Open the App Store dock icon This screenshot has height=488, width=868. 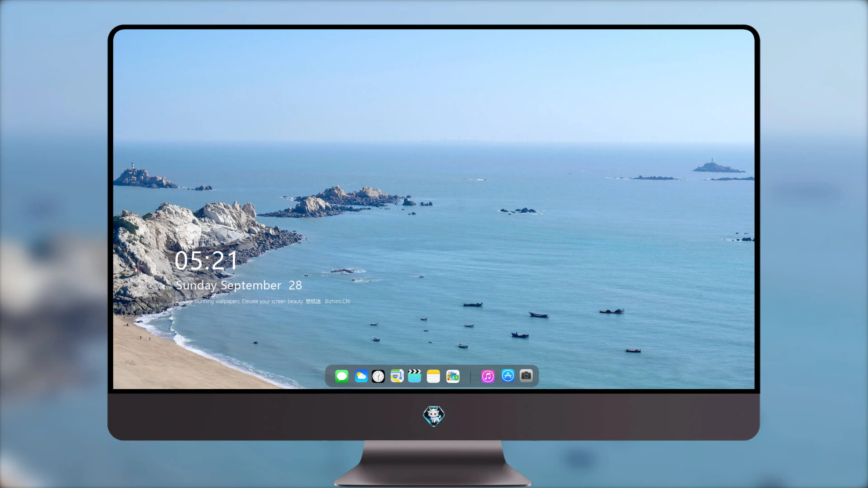[x=508, y=375]
